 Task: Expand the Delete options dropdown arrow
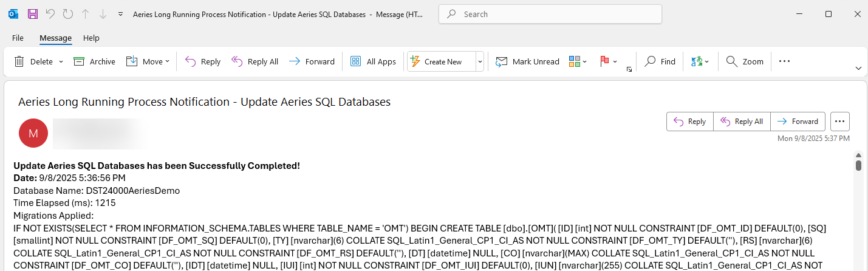click(x=61, y=62)
